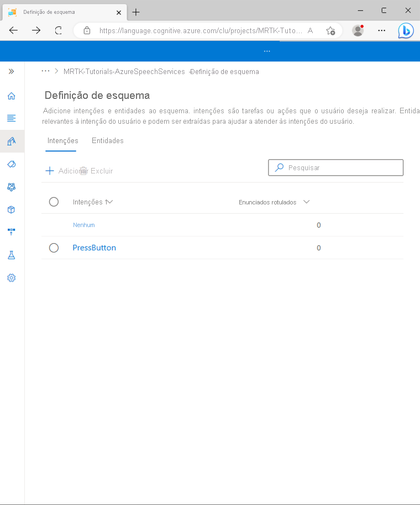Add this page to favorites
The width and height of the screenshot is (420, 505).
330,30
